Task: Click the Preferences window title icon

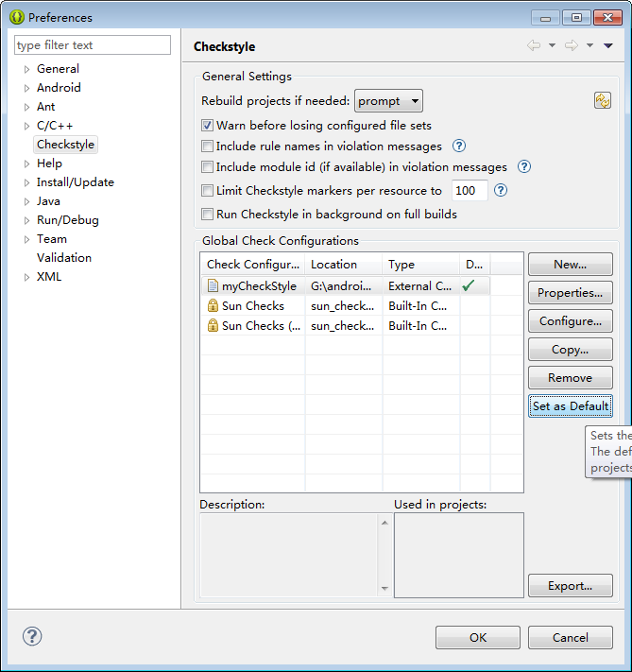Action: 17,17
